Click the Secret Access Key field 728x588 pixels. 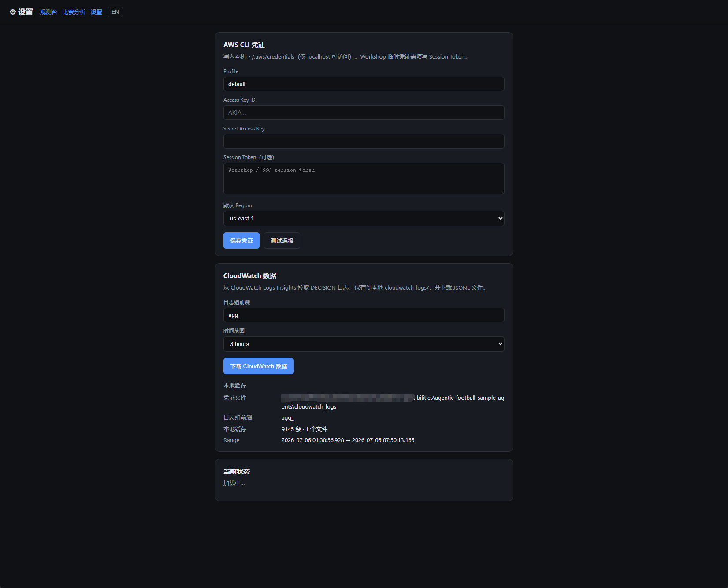(364, 141)
